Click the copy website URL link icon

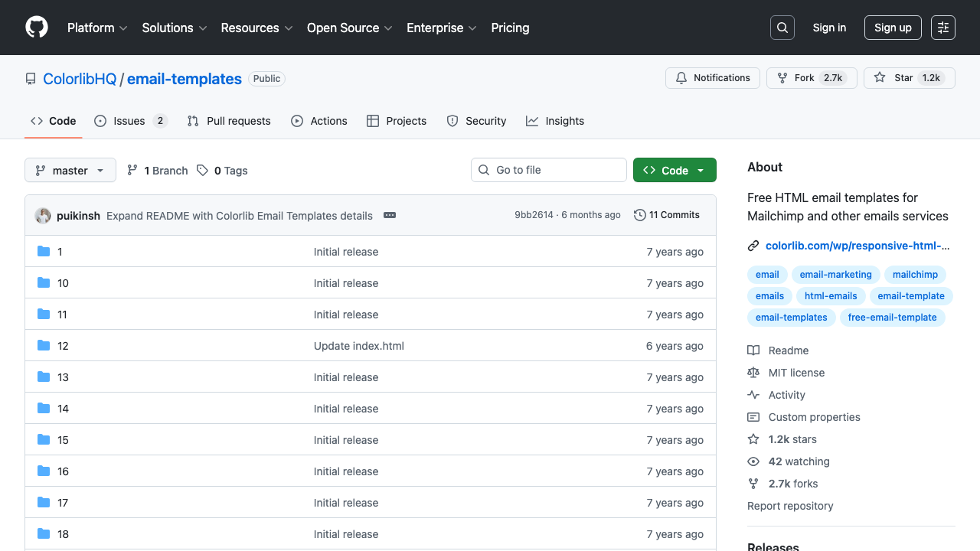pos(753,246)
